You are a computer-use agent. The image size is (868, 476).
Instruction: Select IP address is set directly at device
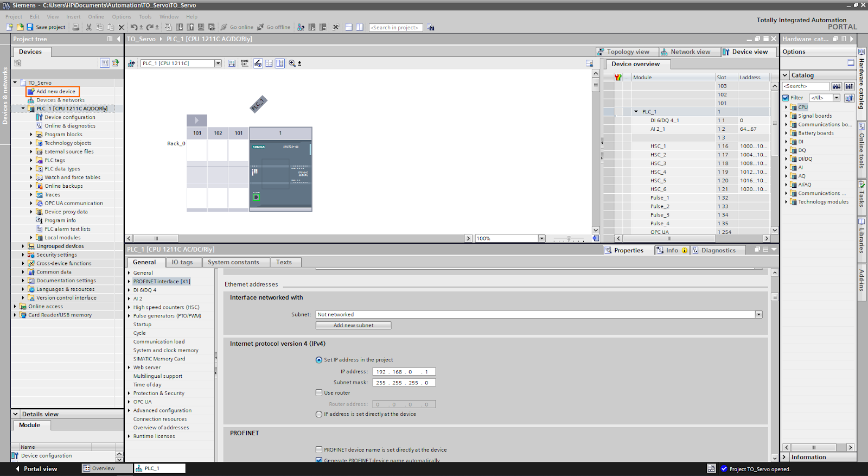tap(319, 414)
